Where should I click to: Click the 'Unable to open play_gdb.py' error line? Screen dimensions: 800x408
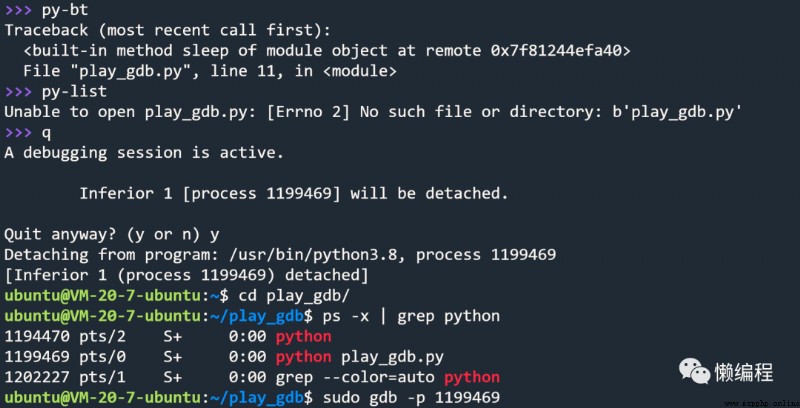[x=372, y=112]
